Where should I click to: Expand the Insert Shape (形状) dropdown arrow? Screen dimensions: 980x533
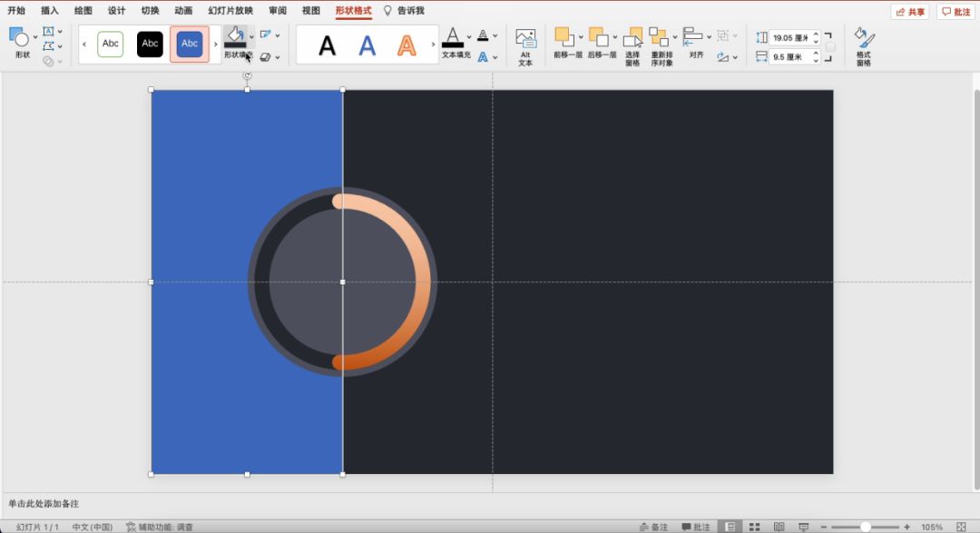[x=35, y=37]
